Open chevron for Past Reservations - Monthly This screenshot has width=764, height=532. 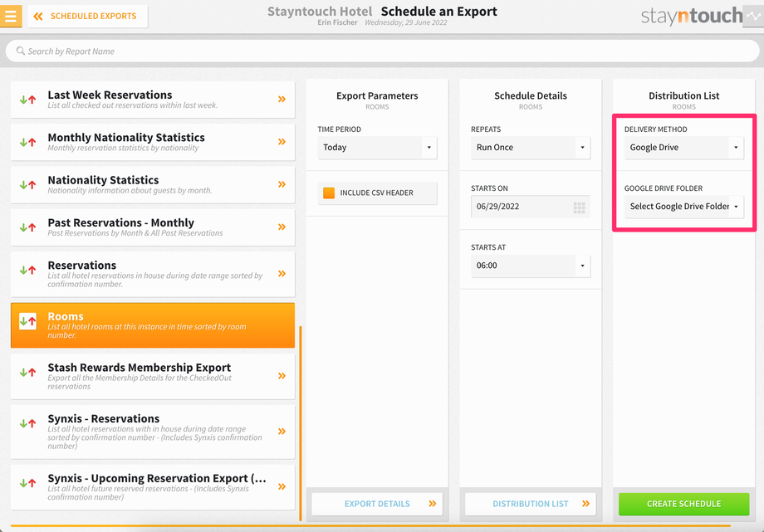[282, 227]
